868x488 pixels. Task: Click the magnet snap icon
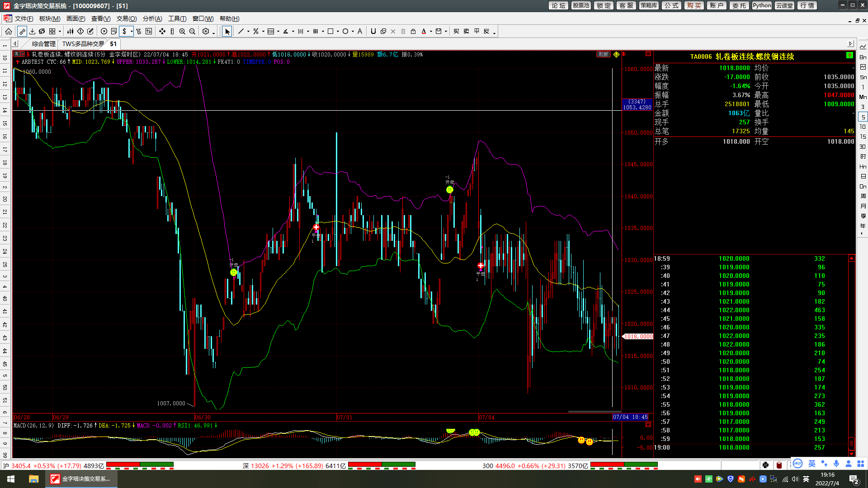tap(373, 31)
